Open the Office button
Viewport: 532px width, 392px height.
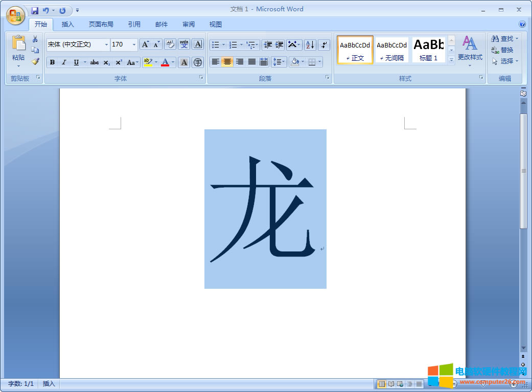pos(15,14)
